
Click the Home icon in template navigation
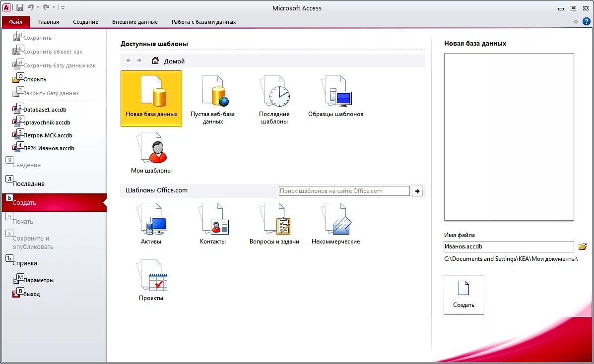(x=155, y=61)
